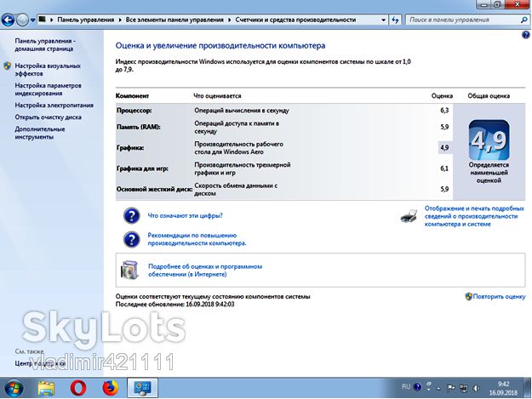The width and height of the screenshot is (532, 399).
Task: Open Настройка электропитания link
Action: [54, 105]
